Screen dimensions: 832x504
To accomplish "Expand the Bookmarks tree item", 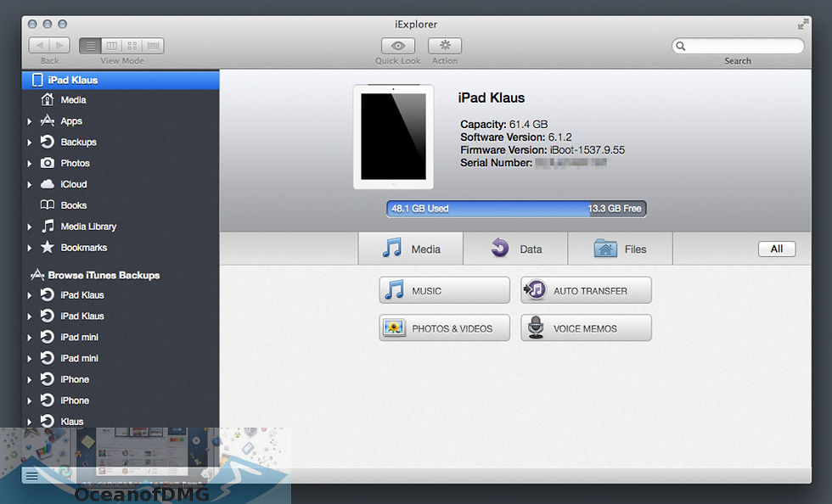I will [x=29, y=248].
